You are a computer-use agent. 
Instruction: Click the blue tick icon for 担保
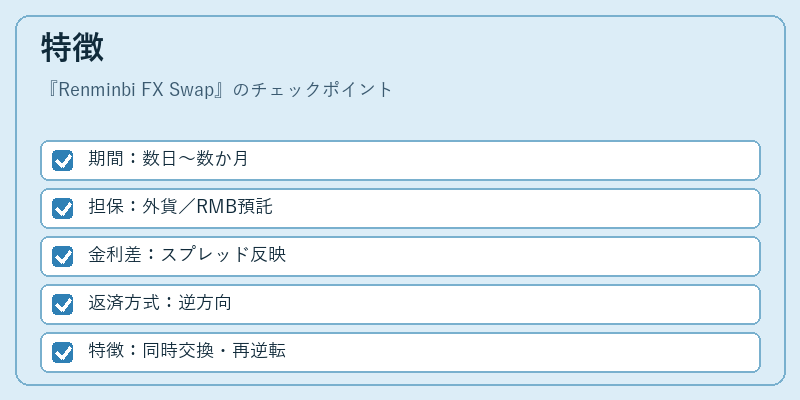[x=62, y=208]
